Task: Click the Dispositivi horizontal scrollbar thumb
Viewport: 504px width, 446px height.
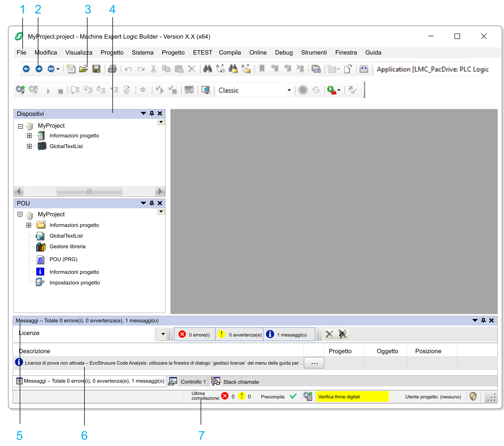Action: tap(89, 191)
